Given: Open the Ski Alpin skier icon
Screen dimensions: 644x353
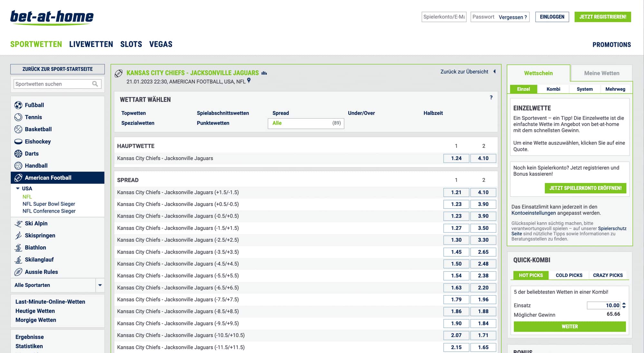Looking at the screenshot, I should [18, 223].
